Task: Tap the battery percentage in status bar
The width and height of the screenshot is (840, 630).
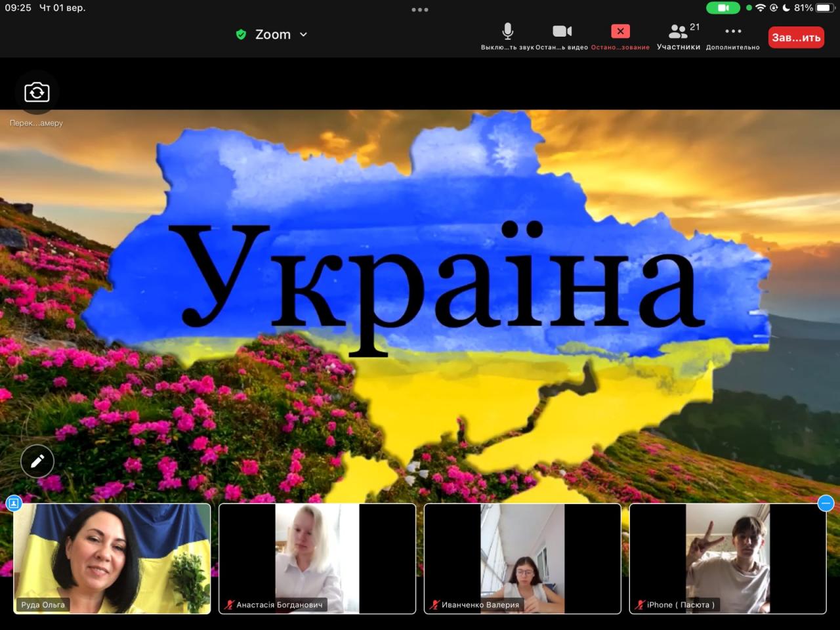Action: click(803, 8)
